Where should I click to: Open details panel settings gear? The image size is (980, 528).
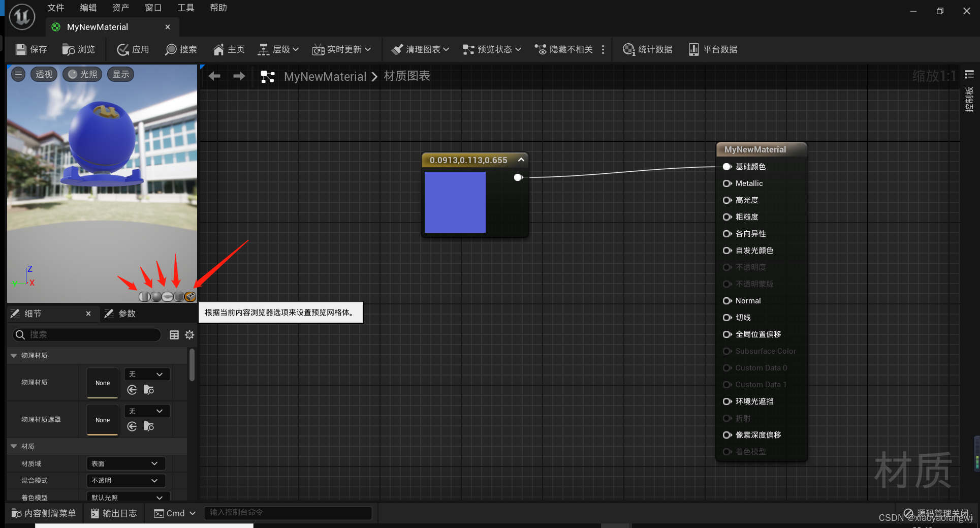189,334
